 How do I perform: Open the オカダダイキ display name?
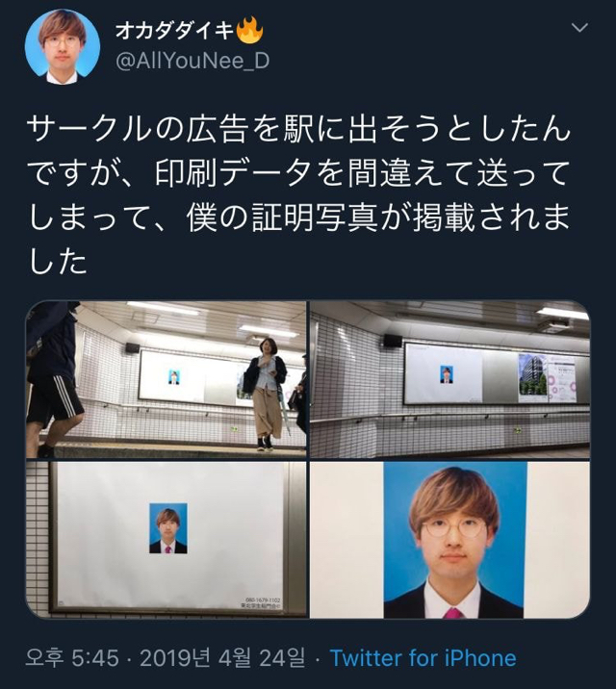(x=175, y=31)
